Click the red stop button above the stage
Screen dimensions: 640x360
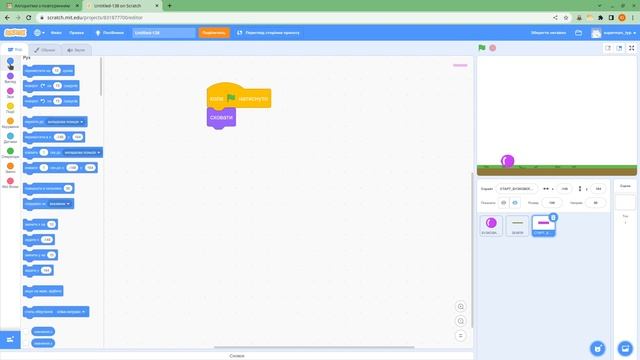(x=493, y=48)
